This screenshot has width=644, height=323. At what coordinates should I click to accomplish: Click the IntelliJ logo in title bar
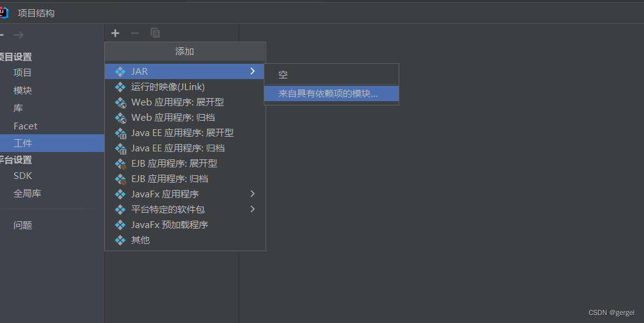[x=4, y=13]
